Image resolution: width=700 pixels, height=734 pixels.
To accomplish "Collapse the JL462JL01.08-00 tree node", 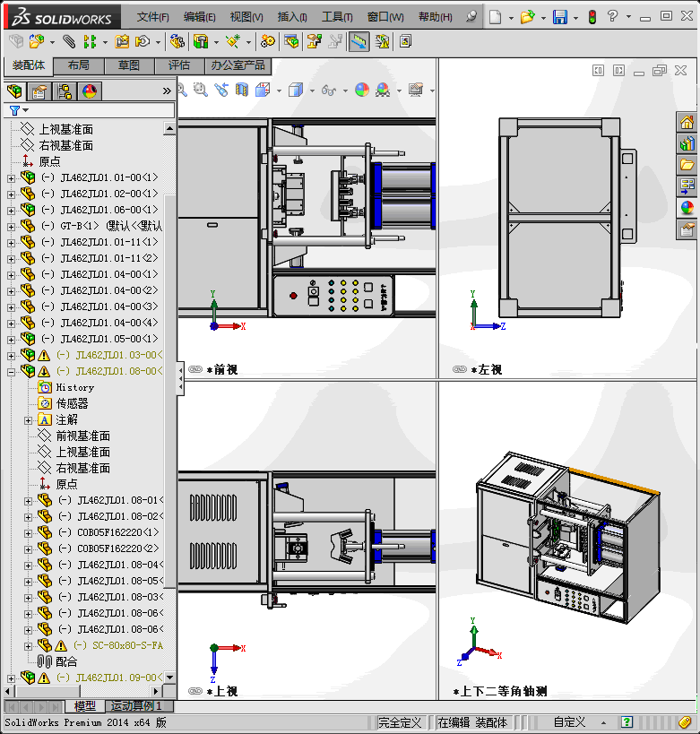I will pos(12,372).
